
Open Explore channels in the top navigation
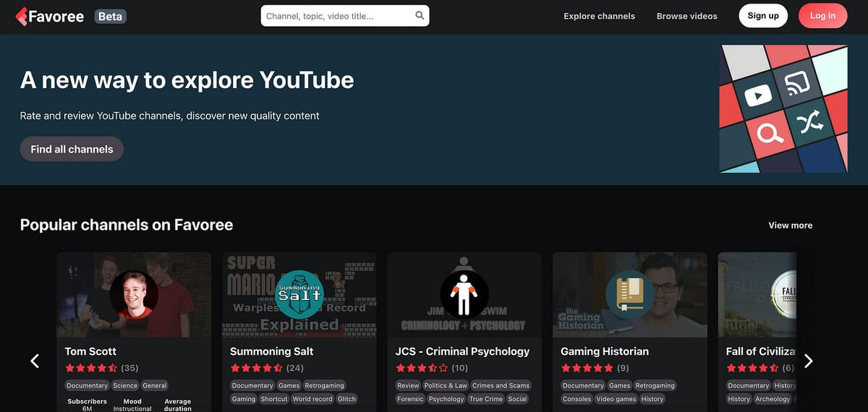599,16
